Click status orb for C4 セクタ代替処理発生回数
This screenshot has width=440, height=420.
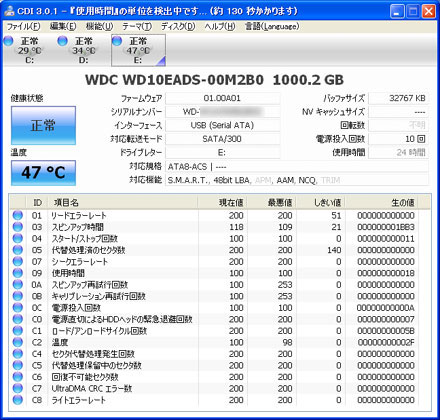[x=18, y=354]
